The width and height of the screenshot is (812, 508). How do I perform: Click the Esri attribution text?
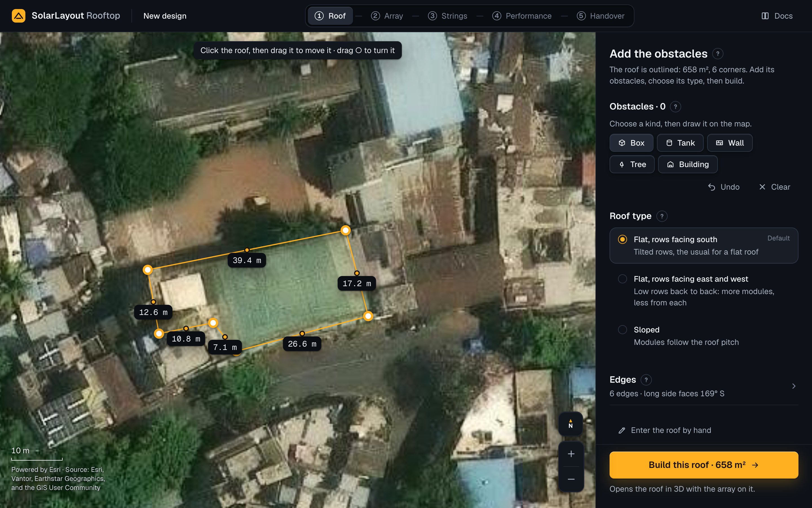coord(58,478)
